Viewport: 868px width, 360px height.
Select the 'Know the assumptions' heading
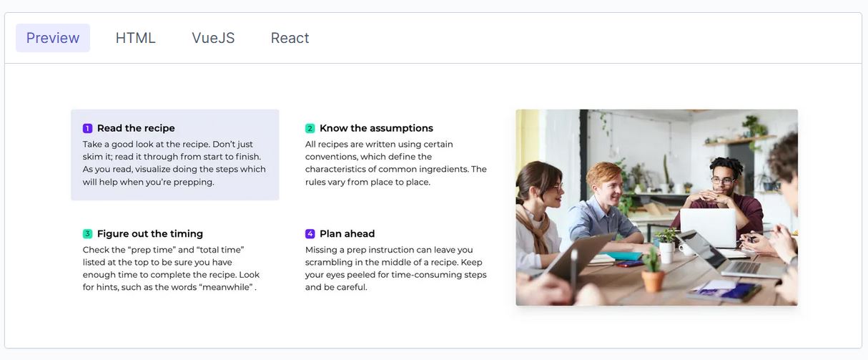(x=376, y=128)
